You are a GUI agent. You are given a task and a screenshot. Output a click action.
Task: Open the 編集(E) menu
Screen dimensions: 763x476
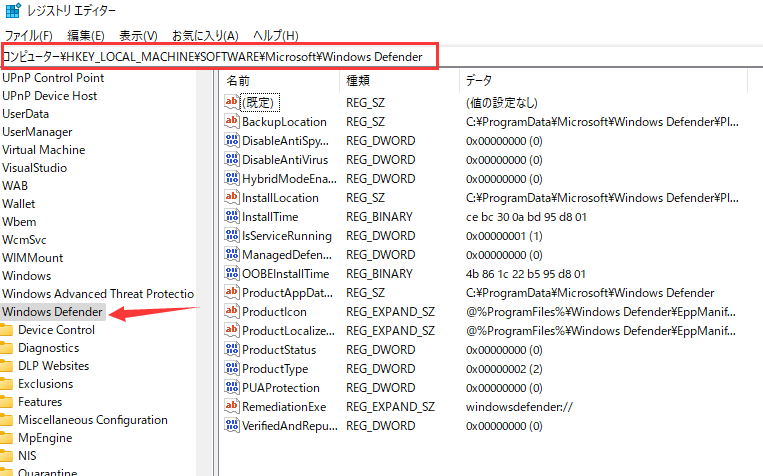point(86,36)
